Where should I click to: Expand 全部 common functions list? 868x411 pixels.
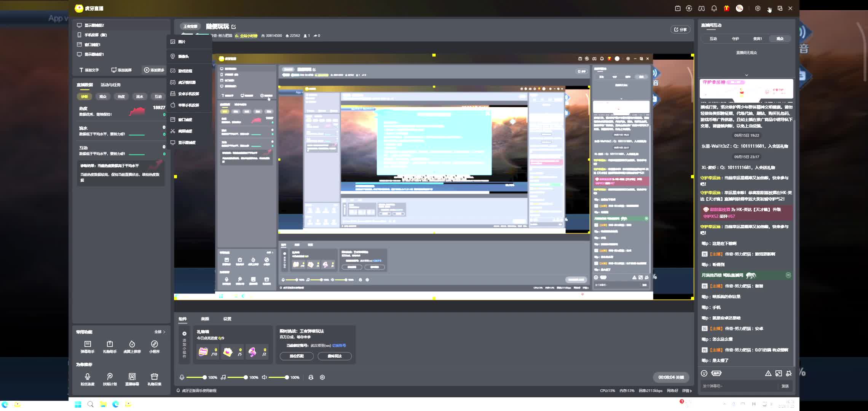coord(160,332)
